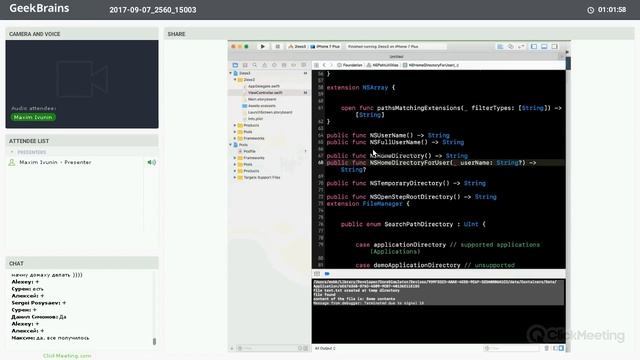Screen dimensions: 640x360
Task: Collapse the Presenters section in attendee list
Action: pyautogui.click(x=12, y=152)
